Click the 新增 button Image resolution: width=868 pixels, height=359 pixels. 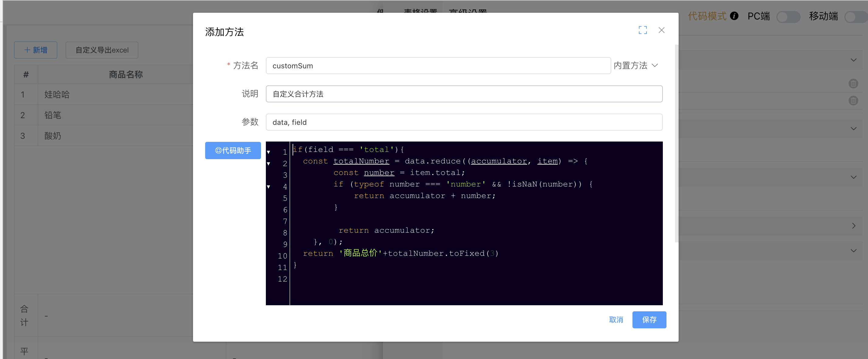pyautogui.click(x=36, y=50)
